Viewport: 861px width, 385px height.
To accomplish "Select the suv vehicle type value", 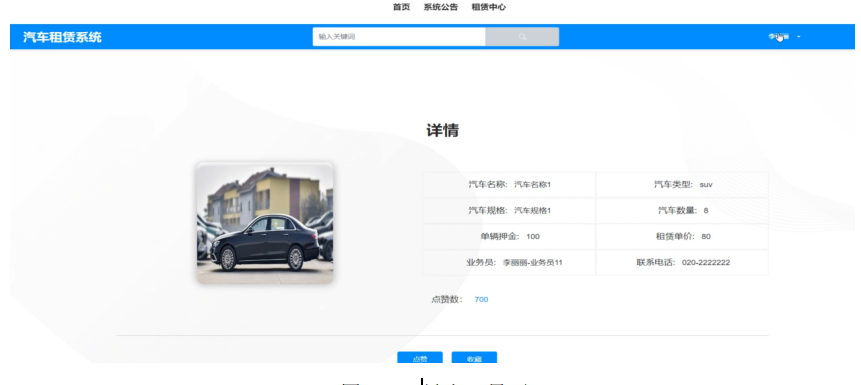I will [706, 185].
